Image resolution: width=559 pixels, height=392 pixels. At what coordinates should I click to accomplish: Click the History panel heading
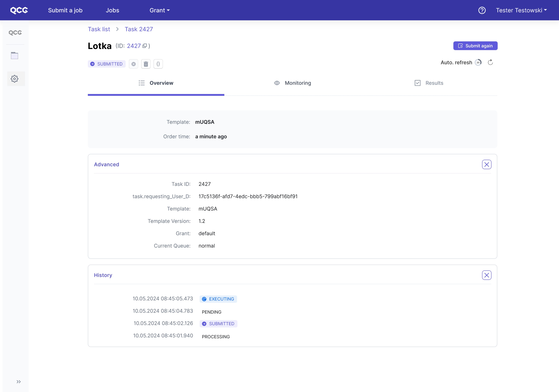pos(103,275)
